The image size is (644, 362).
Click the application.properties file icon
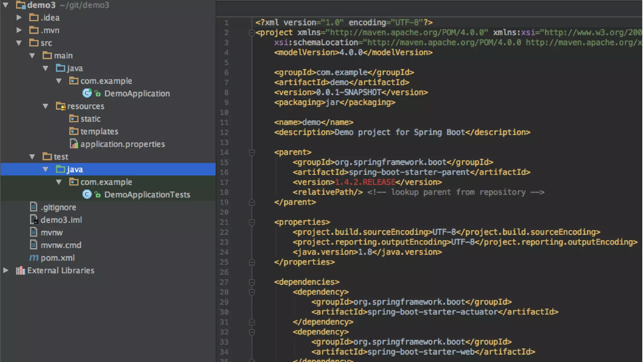74,144
